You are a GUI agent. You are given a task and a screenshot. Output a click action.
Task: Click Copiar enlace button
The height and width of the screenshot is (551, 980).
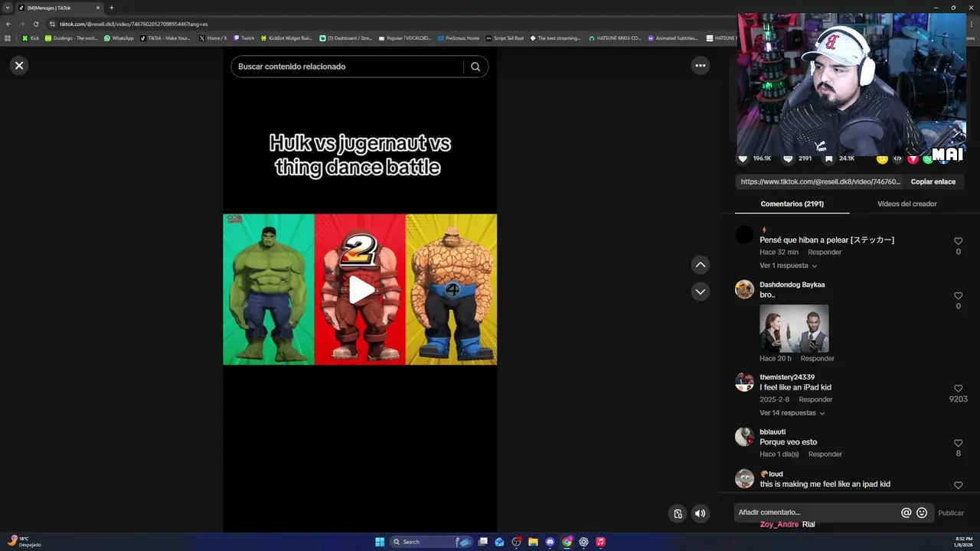(x=933, y=182)
